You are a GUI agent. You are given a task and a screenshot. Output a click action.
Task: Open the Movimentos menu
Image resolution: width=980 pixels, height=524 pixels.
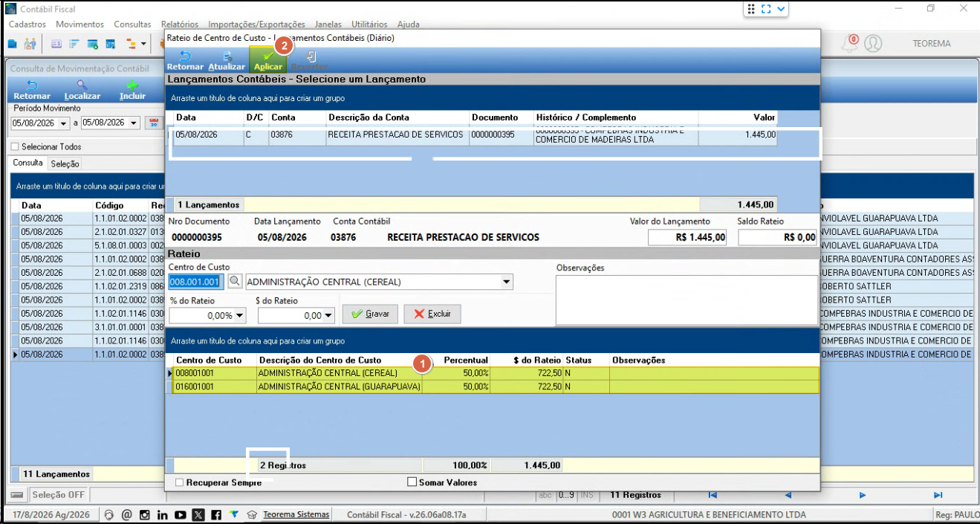(80, 25)
